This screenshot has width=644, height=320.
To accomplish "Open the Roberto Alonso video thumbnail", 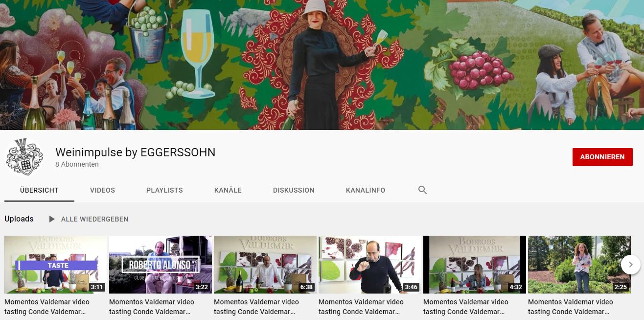I will 160,264.
